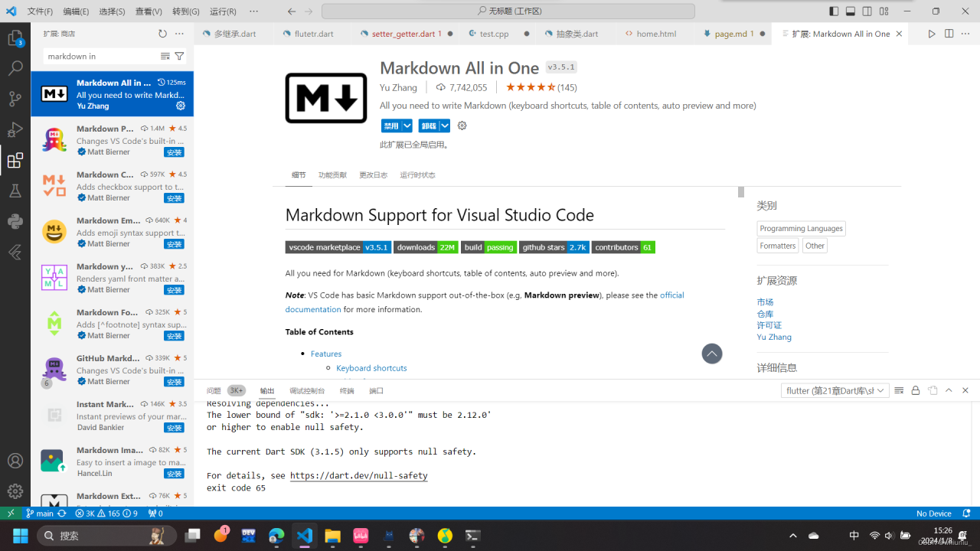Screen dimensions: 980x551
Task: Select the 问题 panel tab
Action: (214, 390)
